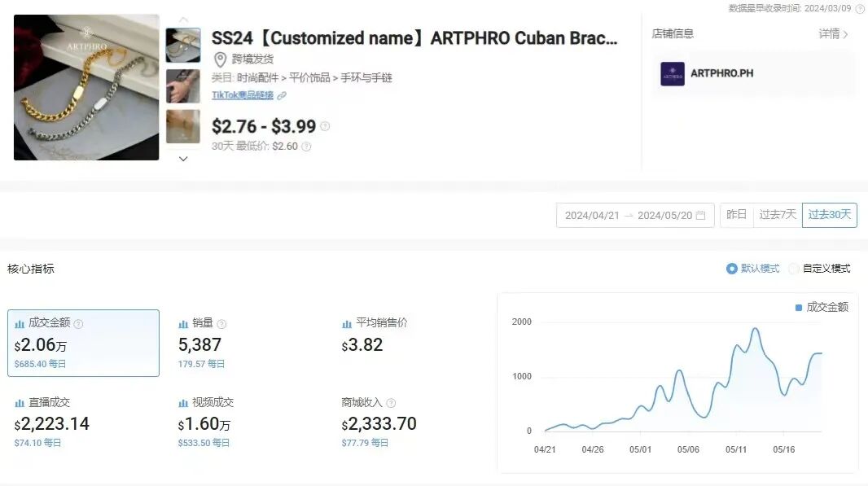
Task: Click the calendar icon in the date range field
Action: tap(701, 215)
